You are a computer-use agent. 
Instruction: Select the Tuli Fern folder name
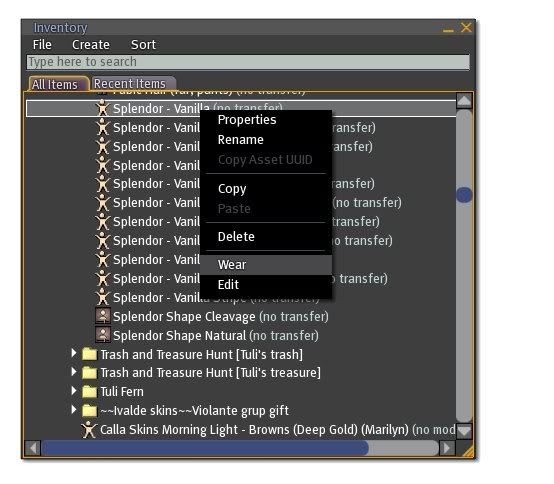122,392
